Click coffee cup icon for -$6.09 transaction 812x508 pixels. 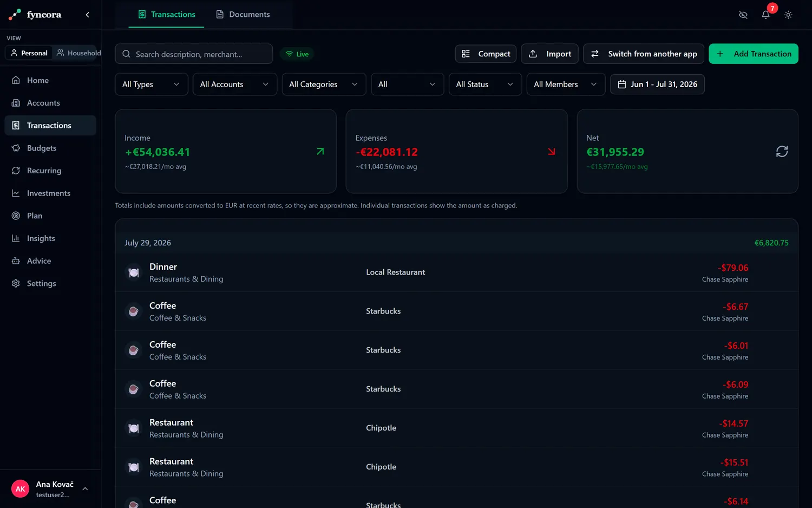(x=133, y=389)
